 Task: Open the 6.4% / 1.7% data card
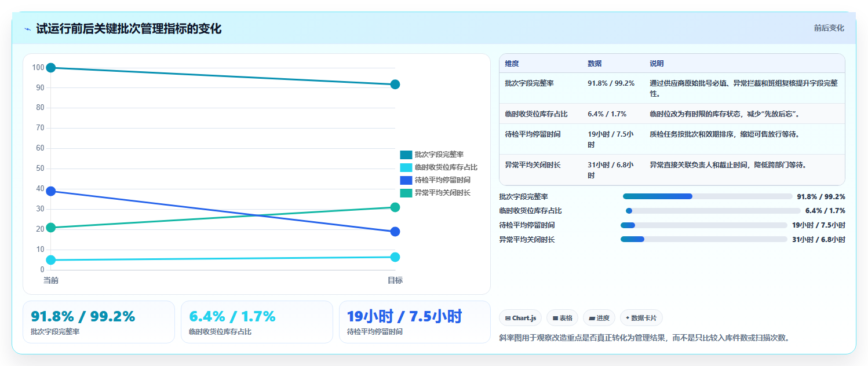(x=257, y=322)
